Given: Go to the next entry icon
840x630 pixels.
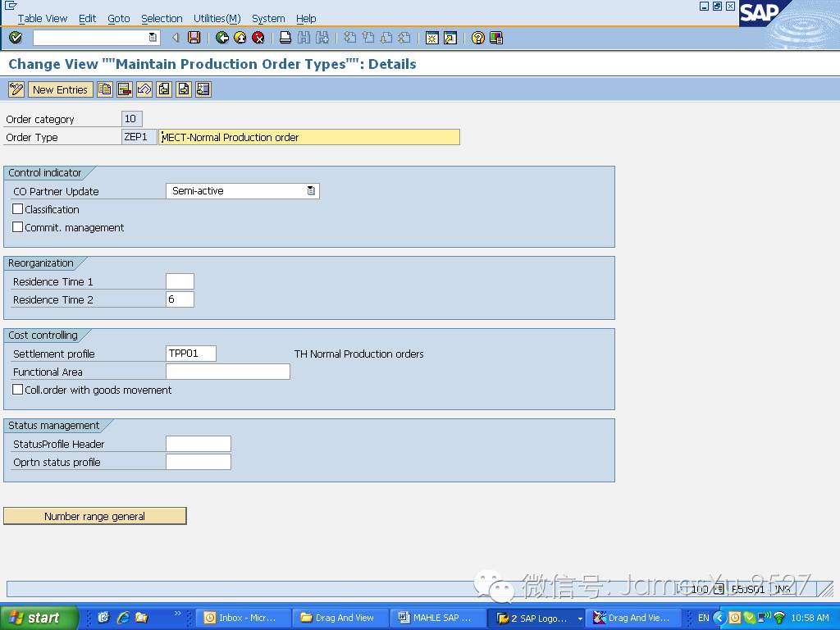Looking at the screenshot, I should 184,89.
